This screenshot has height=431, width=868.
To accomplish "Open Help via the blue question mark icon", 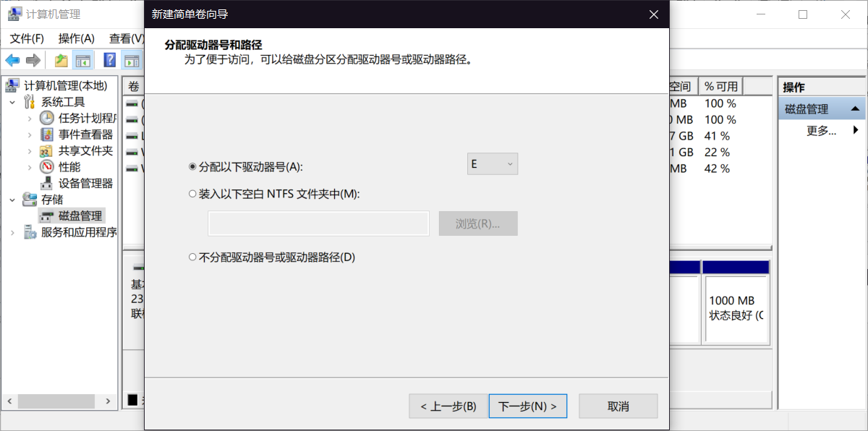I will tap(110, 60).
